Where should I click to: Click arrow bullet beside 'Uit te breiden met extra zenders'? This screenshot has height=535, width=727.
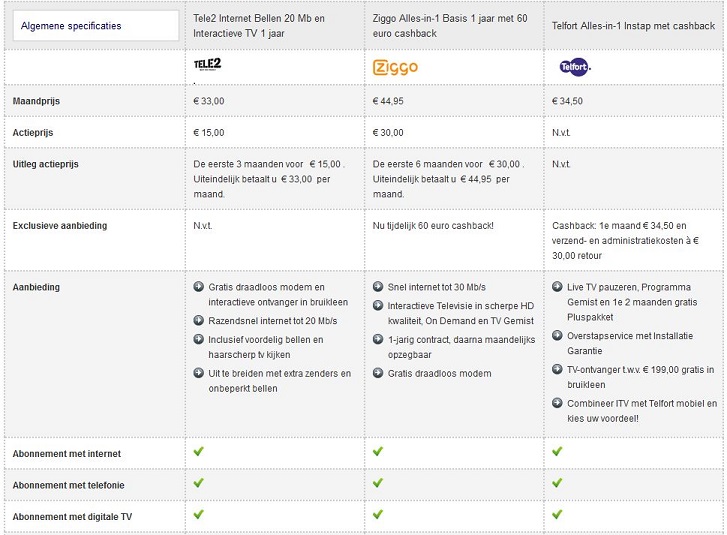click(x=198, y=373)
